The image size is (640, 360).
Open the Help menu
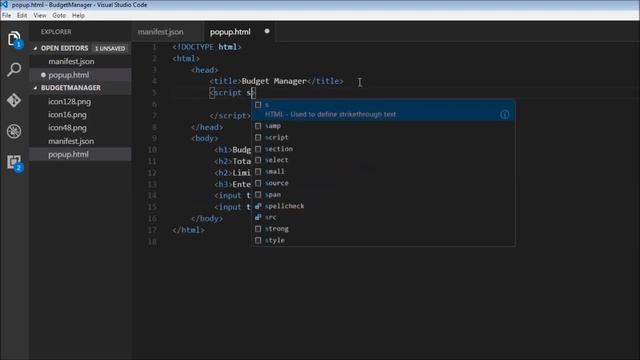pyautogui.click(x=78, y=16)
